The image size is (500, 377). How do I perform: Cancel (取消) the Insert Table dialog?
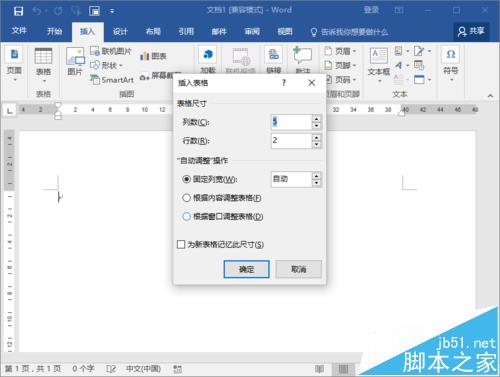pos(299,269)
